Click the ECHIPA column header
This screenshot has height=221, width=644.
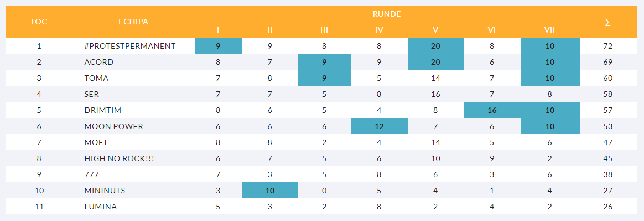(x=133, y=22)
